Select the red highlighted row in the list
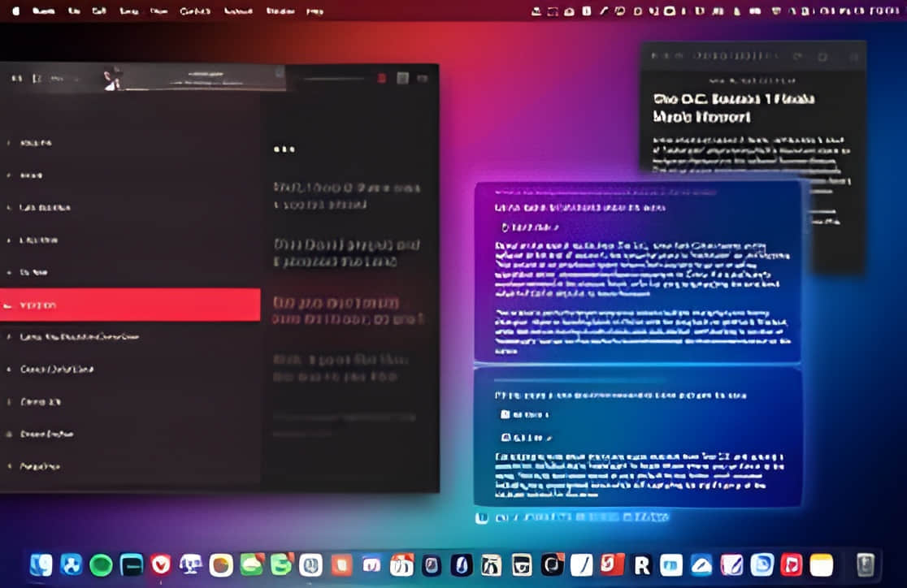This screenshot has height=588, width=907. pyautogui.click(x=130, y=305)
